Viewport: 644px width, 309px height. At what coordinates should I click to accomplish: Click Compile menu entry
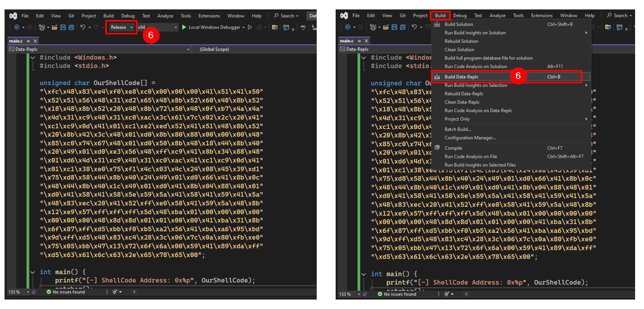click(x=512, y=148)
